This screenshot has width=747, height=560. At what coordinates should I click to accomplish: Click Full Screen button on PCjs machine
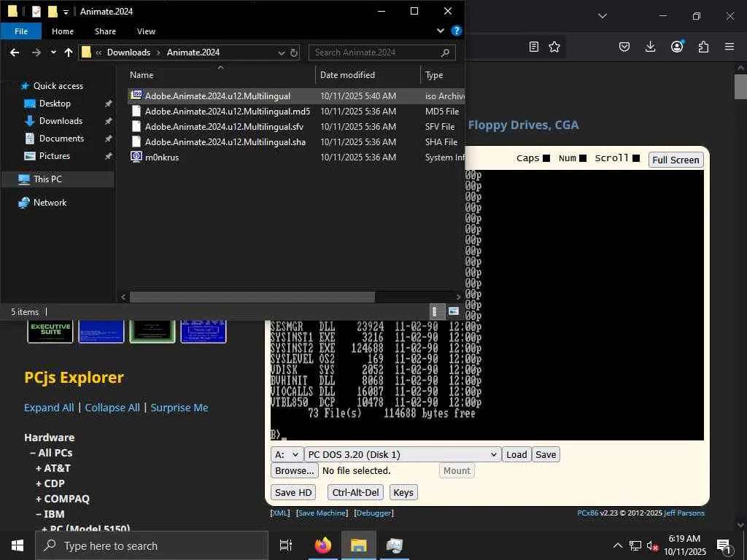676,160
